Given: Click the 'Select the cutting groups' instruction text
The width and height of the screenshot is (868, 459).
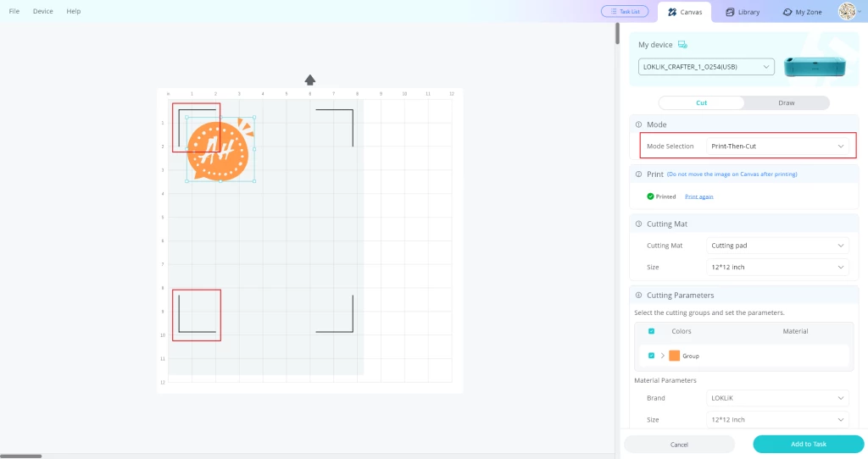Looking at the screenshot, I should [x=709, y=313].
